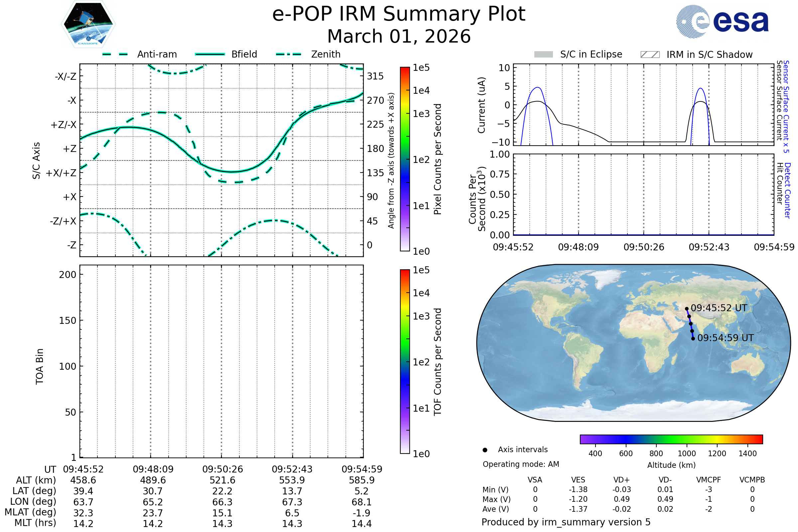Image resolution: width=798 pixels, height=532 pixels.
Task: Click the Bfield solid legend line
Action: coord(210,54)
